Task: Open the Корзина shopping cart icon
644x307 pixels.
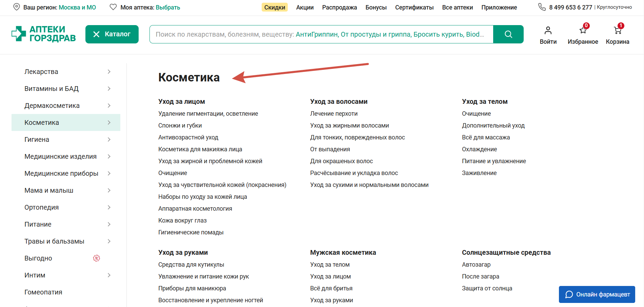Action: point(618,30)
